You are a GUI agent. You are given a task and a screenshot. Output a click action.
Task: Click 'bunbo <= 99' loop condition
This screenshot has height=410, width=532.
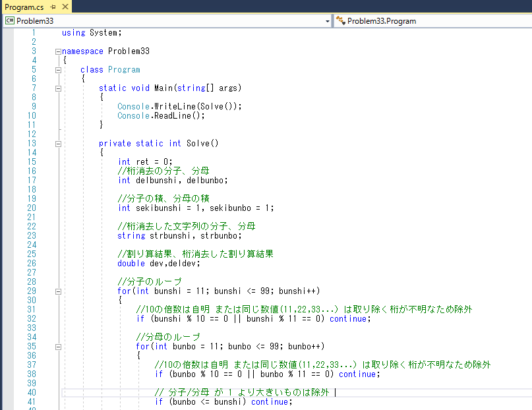[x=253, y=346]
